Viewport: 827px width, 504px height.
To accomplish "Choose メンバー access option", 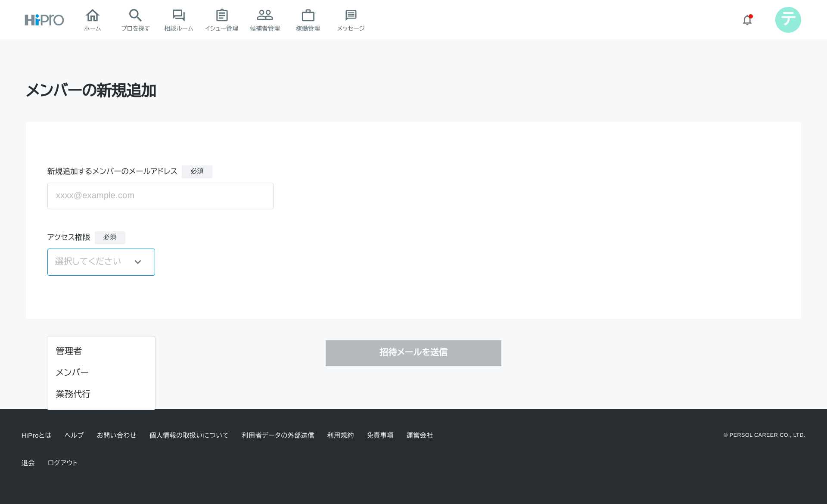I will (72, 373).
